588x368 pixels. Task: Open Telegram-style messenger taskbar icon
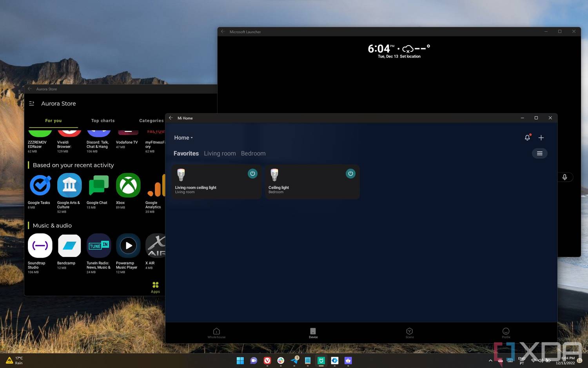(294, 361)
